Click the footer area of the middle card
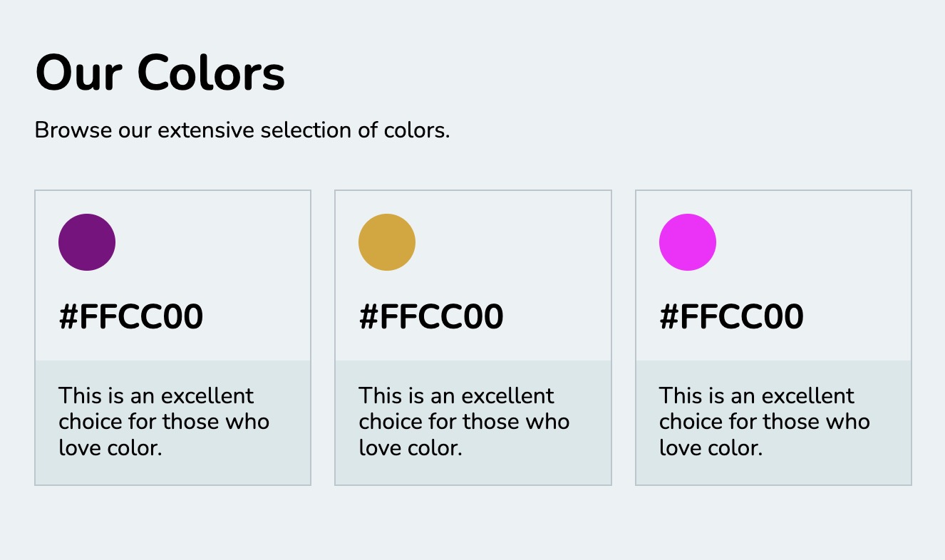Image resolution: width=945 pixels, height=560 pixels. [473, 422]
